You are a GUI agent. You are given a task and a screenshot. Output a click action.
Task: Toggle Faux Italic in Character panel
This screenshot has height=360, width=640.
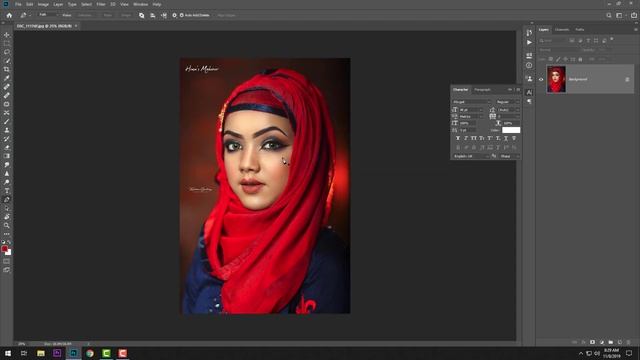(466, 138)
